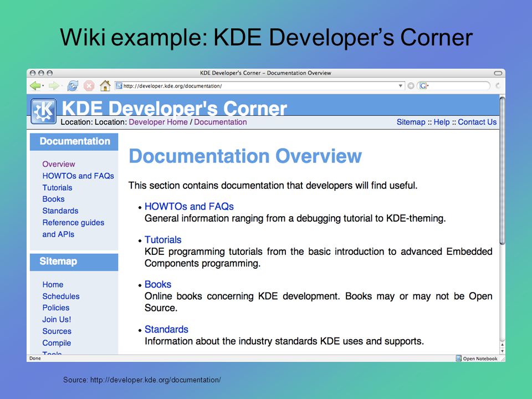The height and width of the screenshot is (399, 532).
Task: Click the Forward arrow button
Action: (x=54, y=86)
